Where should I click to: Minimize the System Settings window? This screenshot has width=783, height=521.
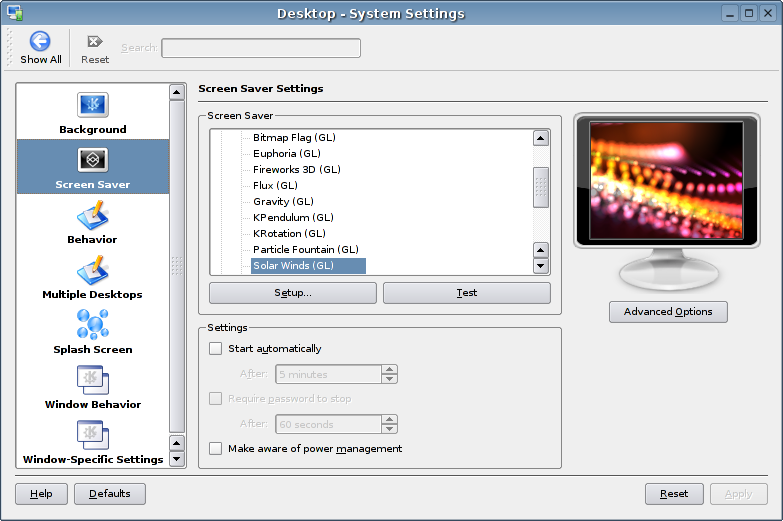coord(730,13)
